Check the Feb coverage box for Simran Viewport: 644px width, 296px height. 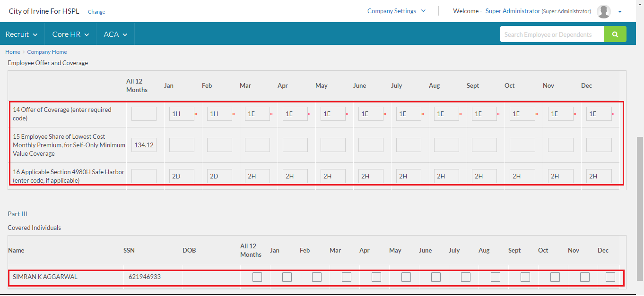tap(317, 277)
